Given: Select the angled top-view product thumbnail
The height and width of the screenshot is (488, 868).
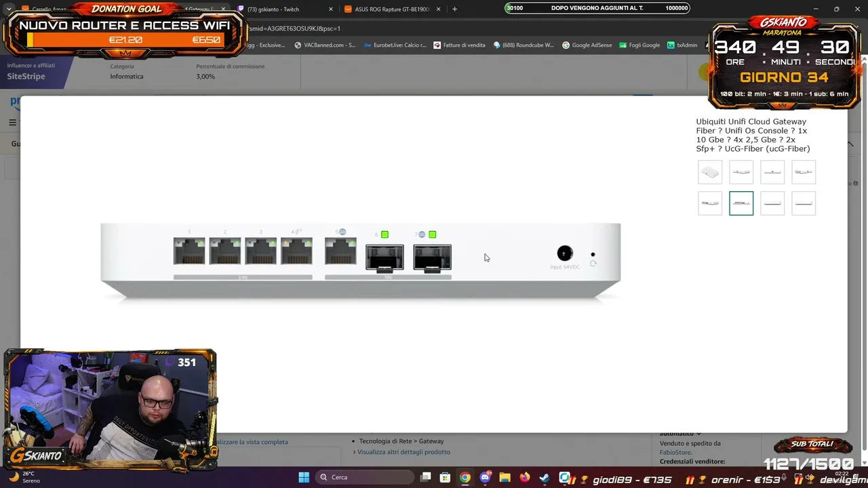Looking at the screenshot, I should point(710,172).
